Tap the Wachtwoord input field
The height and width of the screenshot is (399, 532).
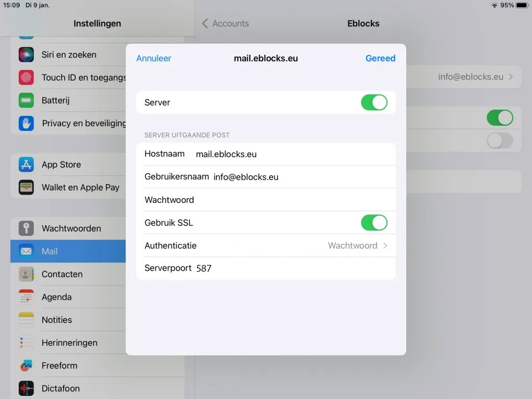(292, 200)
